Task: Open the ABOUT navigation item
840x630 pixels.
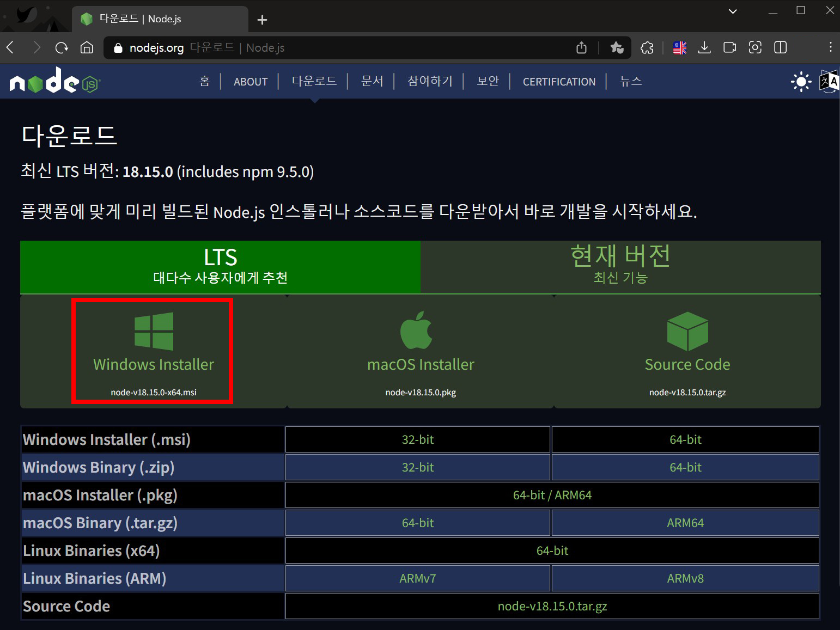Action: 251,82
